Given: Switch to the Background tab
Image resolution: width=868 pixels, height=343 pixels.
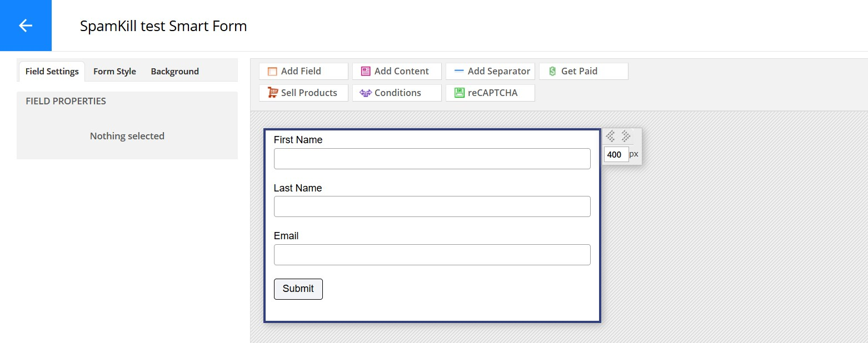Looking at the screenshot, I should tap(174, 71).
